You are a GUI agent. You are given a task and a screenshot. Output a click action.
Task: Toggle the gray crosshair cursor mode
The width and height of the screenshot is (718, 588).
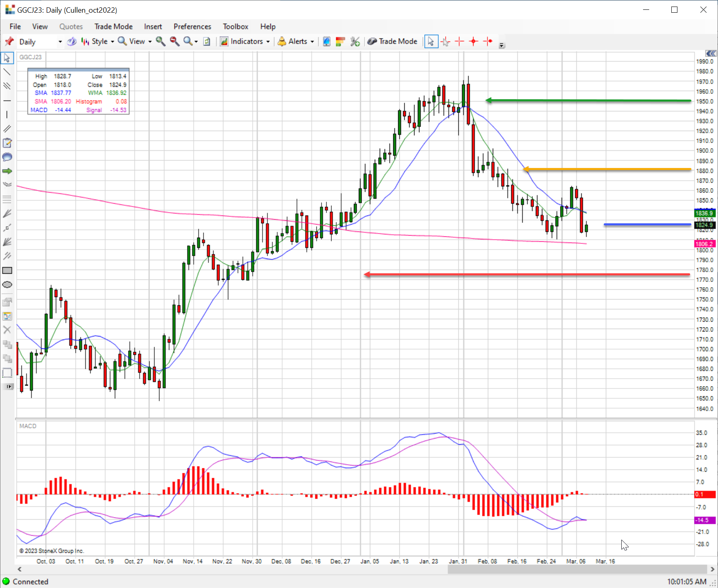(x=446, y=41)
